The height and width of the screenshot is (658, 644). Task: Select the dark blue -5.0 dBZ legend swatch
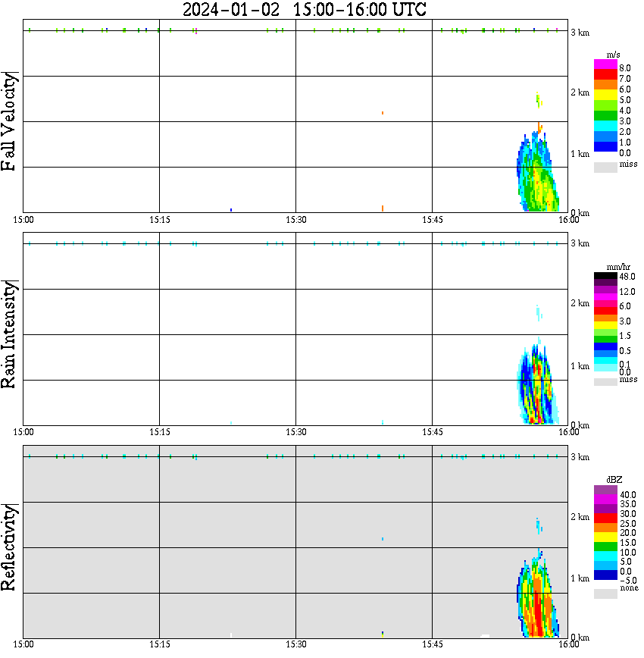(x=605, y=575)
